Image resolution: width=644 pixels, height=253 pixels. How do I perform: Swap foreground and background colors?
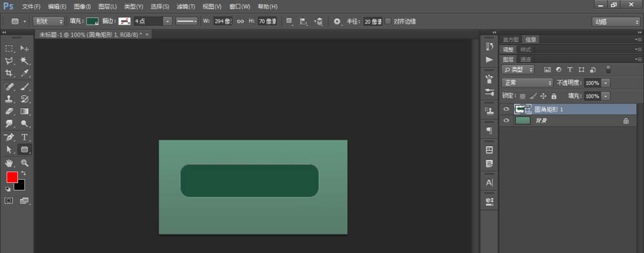23,173
